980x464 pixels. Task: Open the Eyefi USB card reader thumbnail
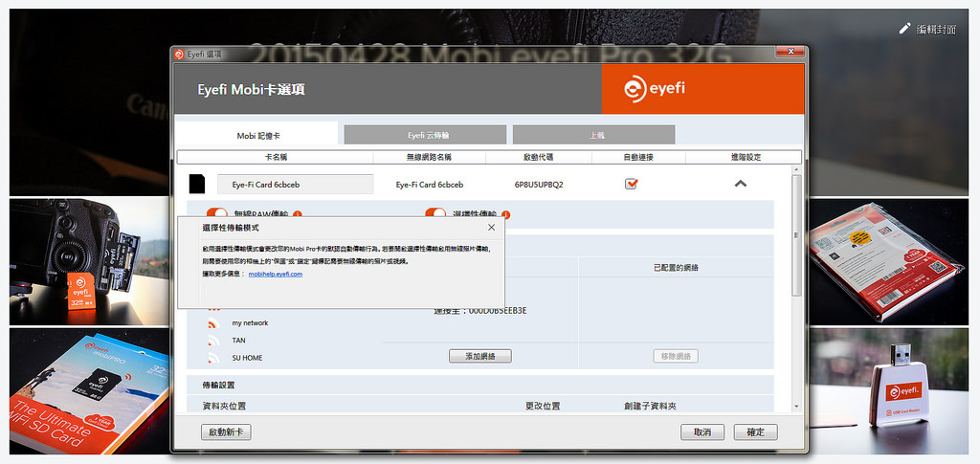click(x=888, y=391)
